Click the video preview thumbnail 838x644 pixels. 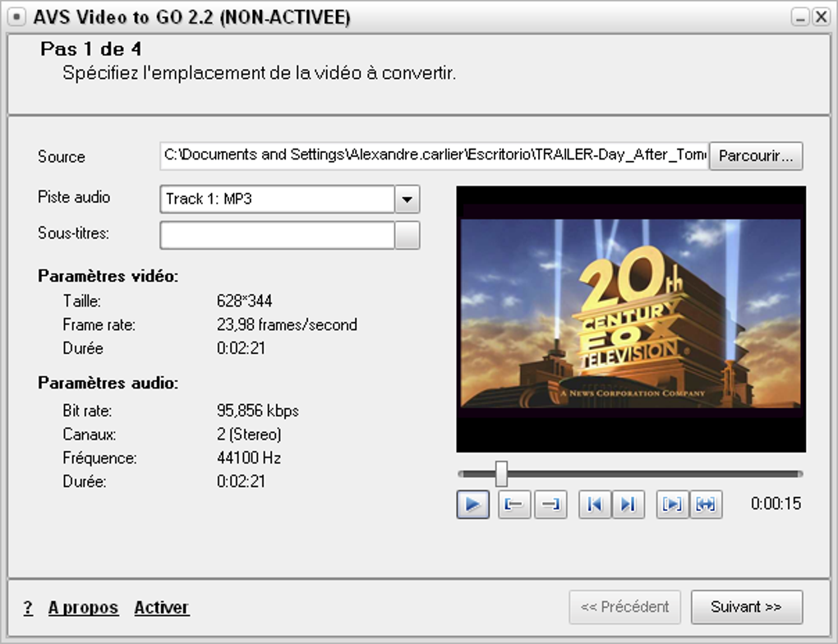coord(631,319)
